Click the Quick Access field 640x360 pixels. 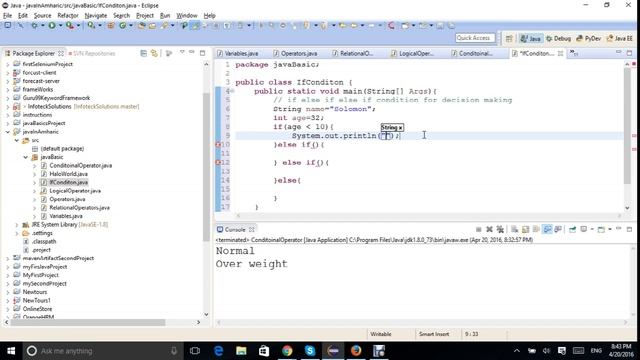[475, 38]
